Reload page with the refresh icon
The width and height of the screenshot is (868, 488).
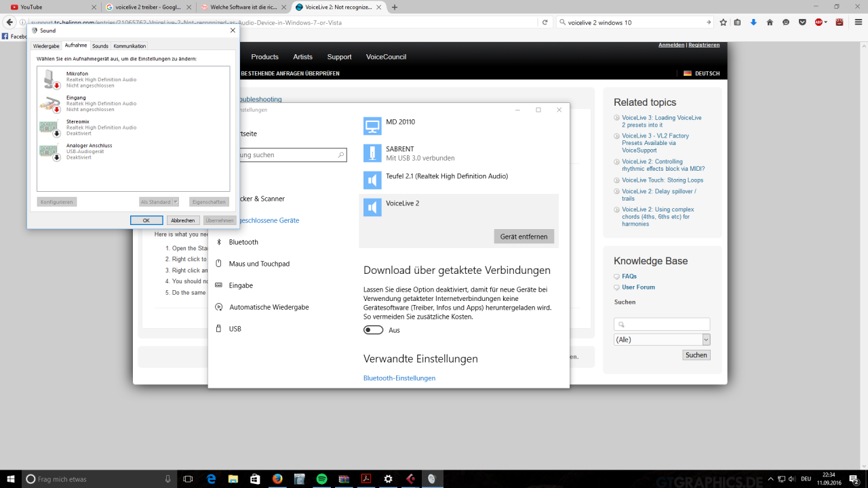(x=545, y=22)
